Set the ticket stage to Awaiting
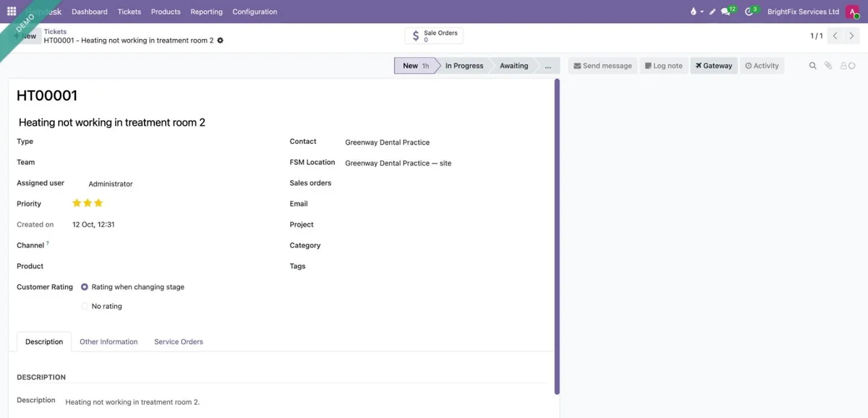 coord(514,66)
